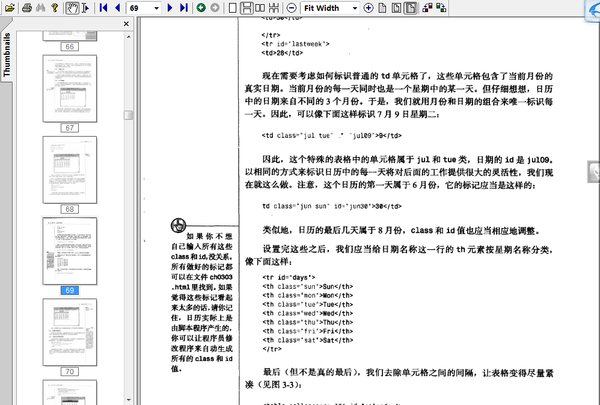The height and width of the screenshot is (405, 600).
Task: Select the Thumbnails side tab
Action: (x=7, y=54)
